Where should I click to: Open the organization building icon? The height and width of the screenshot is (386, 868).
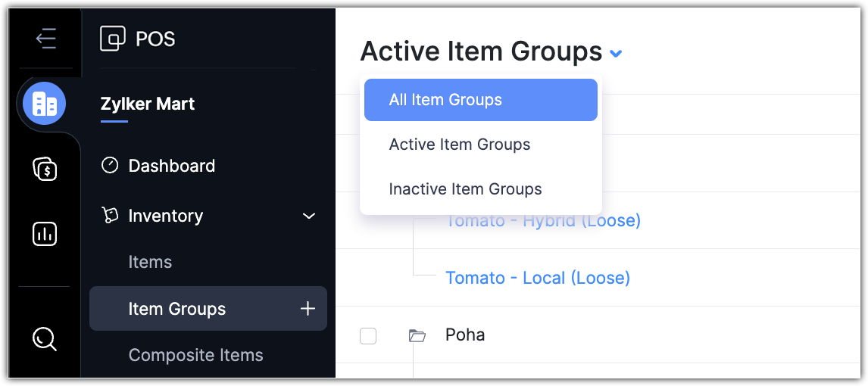45,104
